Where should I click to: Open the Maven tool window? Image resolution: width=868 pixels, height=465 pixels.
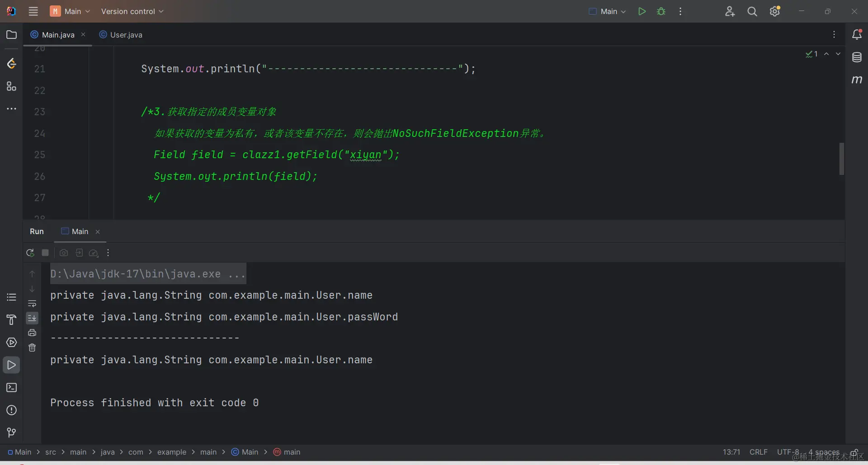point(857,80)
